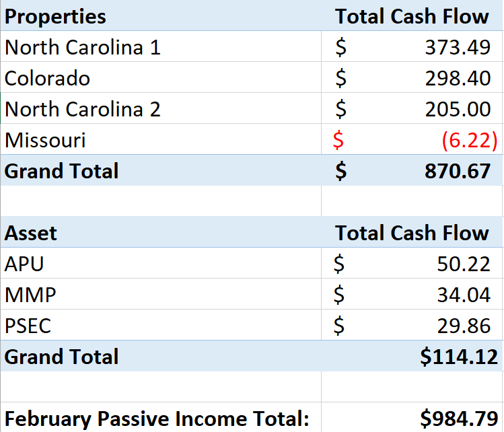Click the PSEC asset cell
Image resolution: width=504 pixels, height=432 pixels.
[161, 324]
